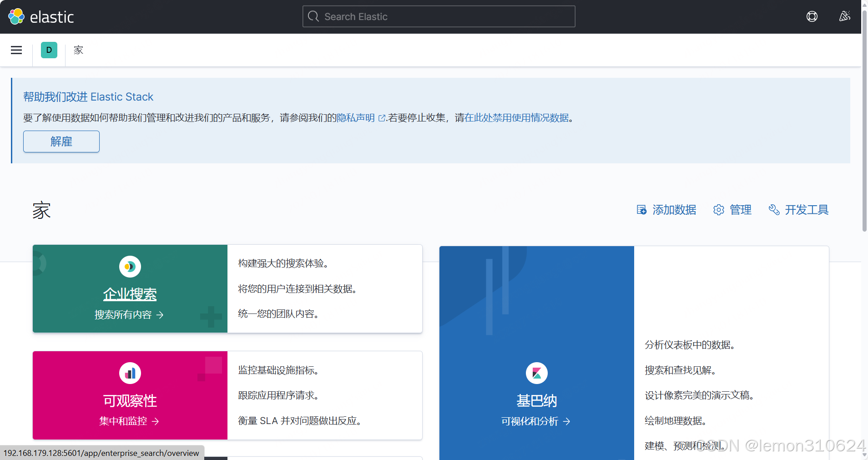This screenshot has height=460, width=868.
Task: Open the 隐私声明 privacy statement link
Action: click(x=356, y=118)
